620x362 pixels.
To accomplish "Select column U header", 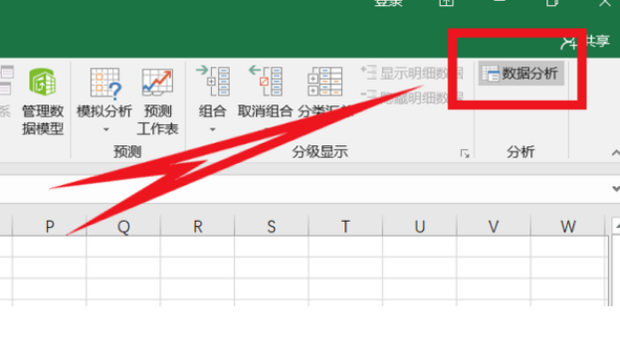I will 420,226.
